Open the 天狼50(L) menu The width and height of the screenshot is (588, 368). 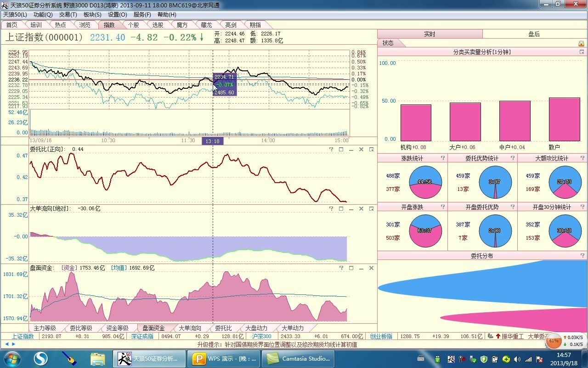(15, 15)
